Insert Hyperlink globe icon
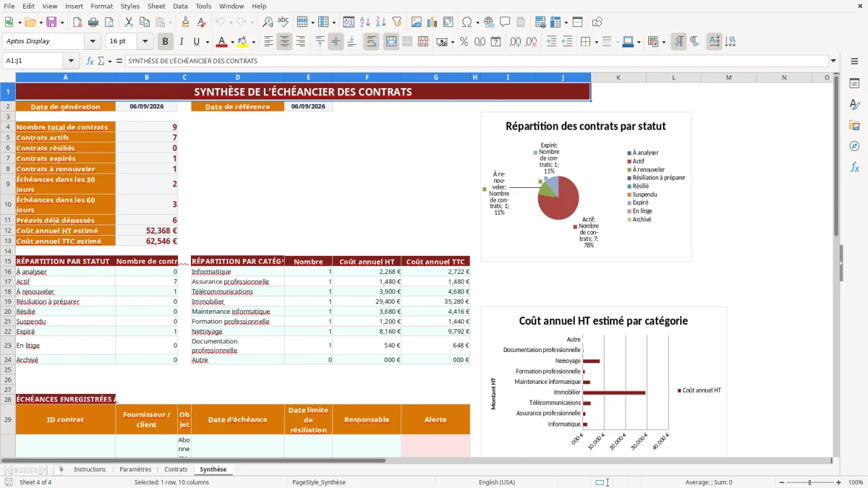 (x=489, y=22)
